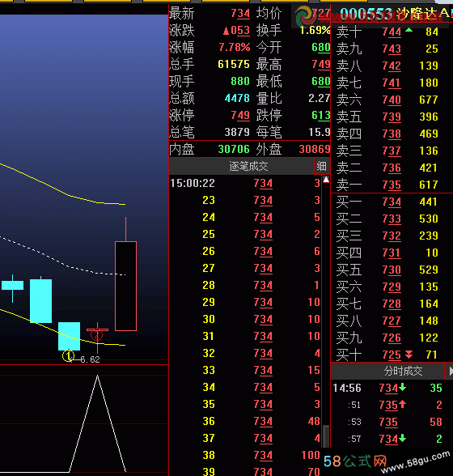The width and height of the screenshot is (453, 476).
Task: Click the 卖一 price 735
Action: [x=392, y=185]
